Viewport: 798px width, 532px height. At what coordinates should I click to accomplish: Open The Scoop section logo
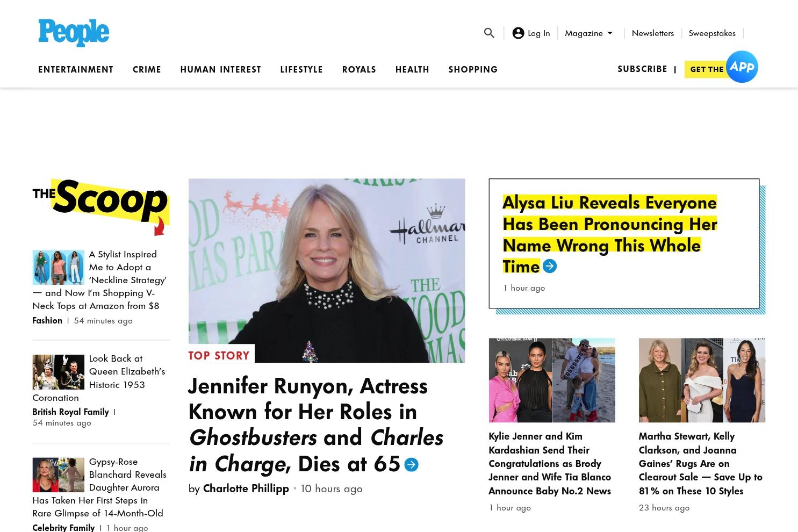point(101,207)
